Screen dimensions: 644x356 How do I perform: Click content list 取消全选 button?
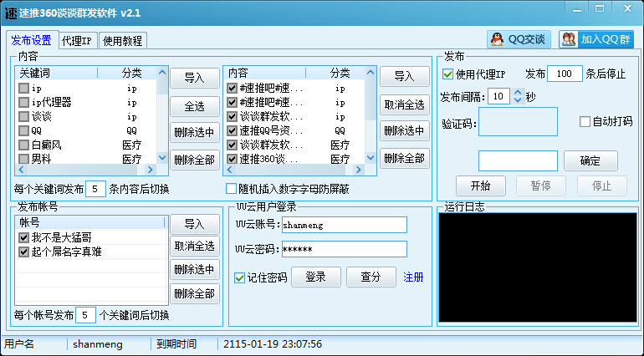[405, 104]
